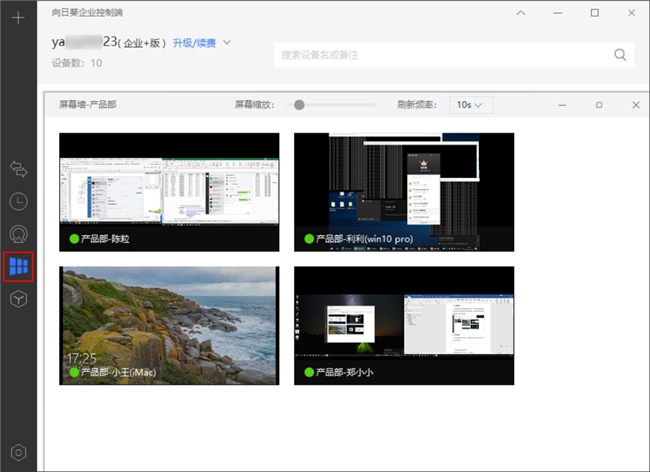Open 产品部-利利(win10 pro) screen thumbnail
Viewport: 650px width, 472px height.
coord(403,190)
